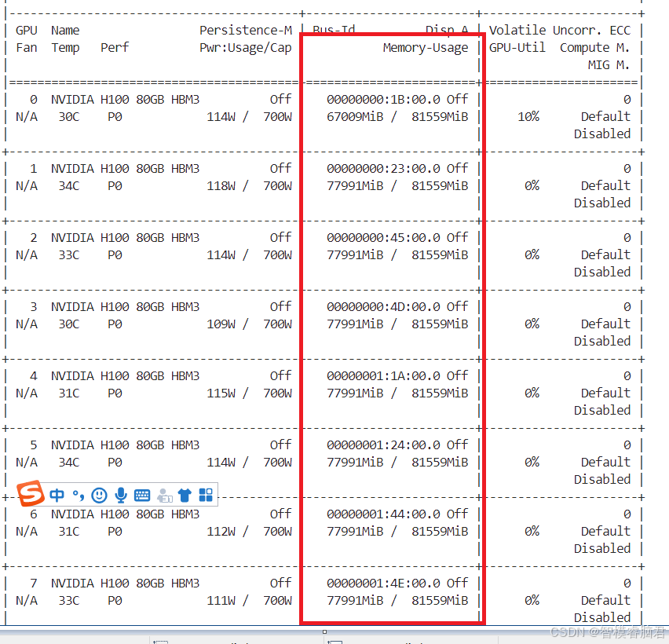Activate voice input microphone icon

pos(121,495)
